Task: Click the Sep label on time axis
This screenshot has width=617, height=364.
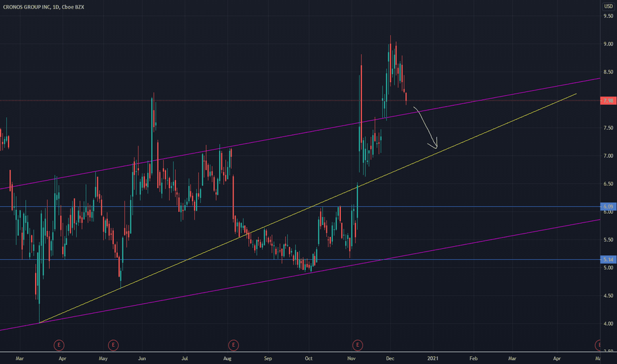Action: click(268, 359)
